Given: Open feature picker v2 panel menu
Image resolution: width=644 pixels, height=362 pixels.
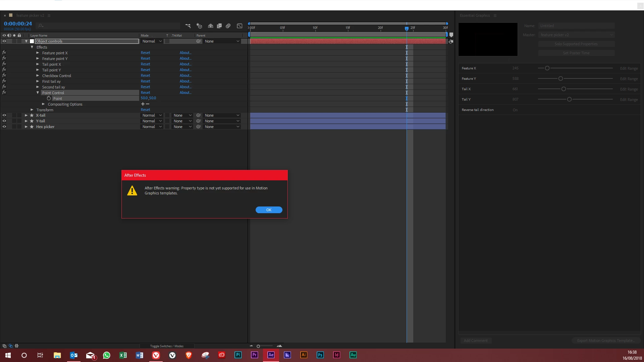Looking at the screenshot, I should coord(49,15).
